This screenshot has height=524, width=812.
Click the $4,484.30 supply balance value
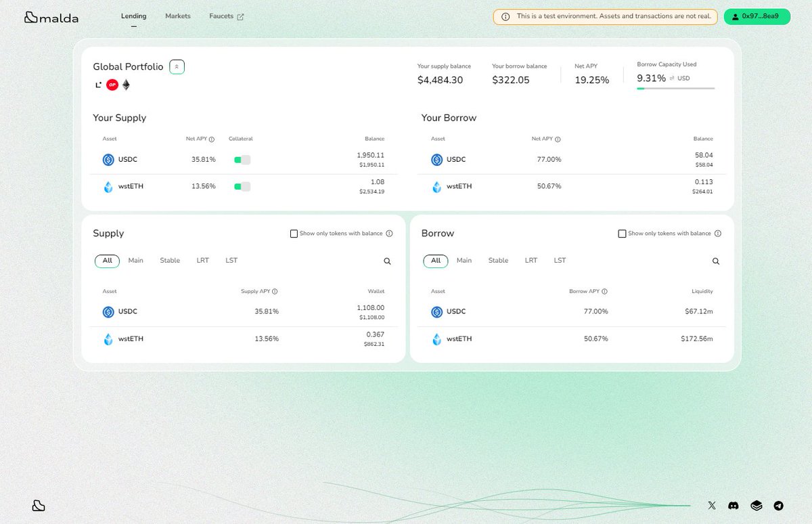[x=440, y=80]
